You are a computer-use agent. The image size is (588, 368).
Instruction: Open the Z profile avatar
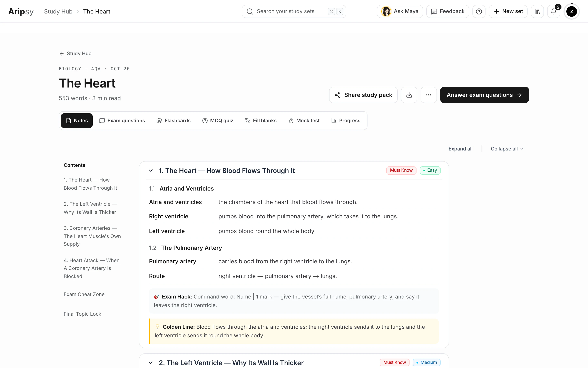pyautogui.click(x=571, y=11)
